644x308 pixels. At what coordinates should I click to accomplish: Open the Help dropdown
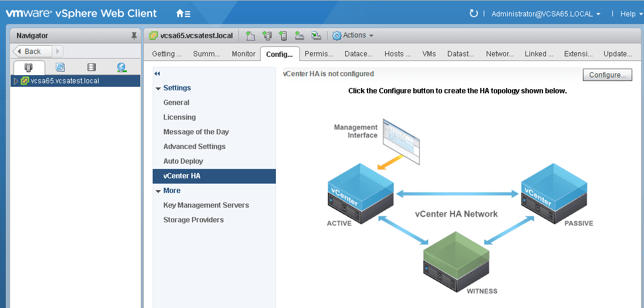(630, 14)
